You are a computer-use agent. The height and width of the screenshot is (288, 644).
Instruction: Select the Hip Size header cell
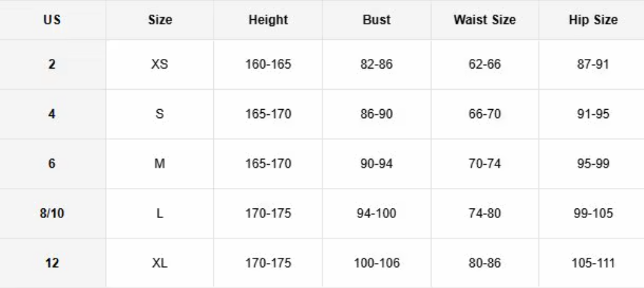click(593, 20)
